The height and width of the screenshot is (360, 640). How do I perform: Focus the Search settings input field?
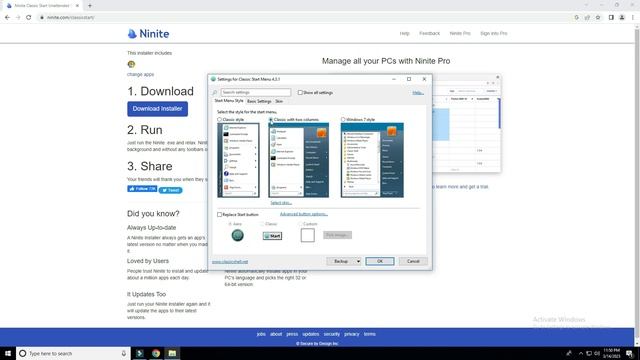(x=256, y=93)
